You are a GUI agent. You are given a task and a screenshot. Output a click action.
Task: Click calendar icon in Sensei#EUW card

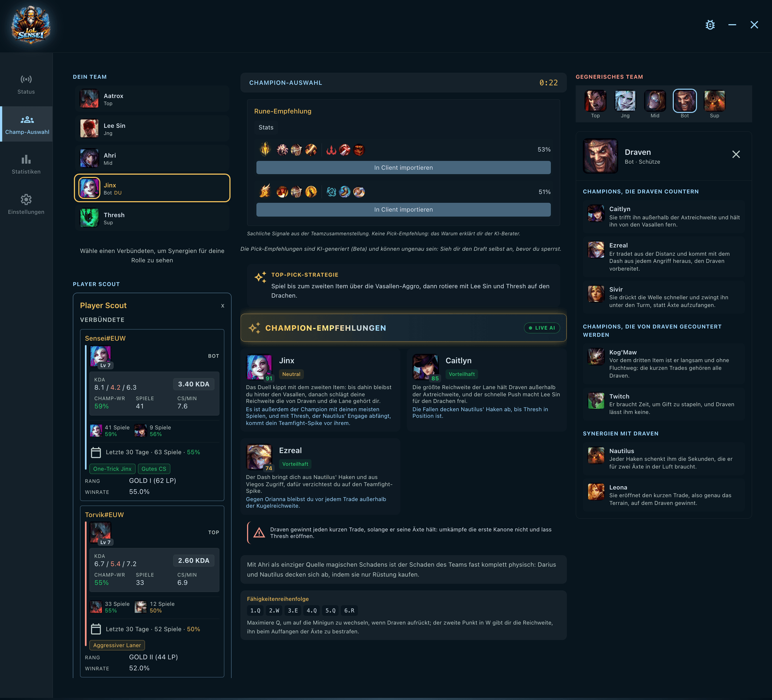[x=96, y=452]
